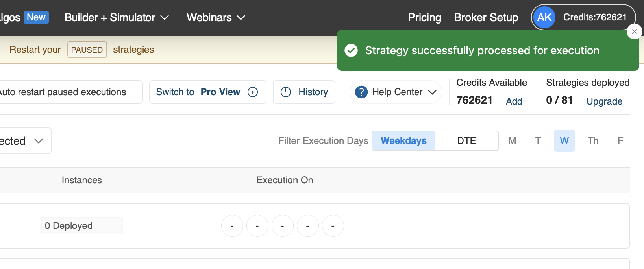Click the last execution day circle

click(x=333, y=226)
